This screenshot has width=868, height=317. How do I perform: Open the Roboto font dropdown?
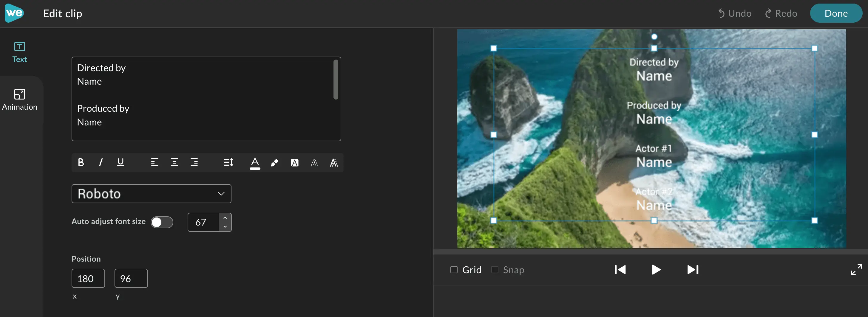[151, 193]
